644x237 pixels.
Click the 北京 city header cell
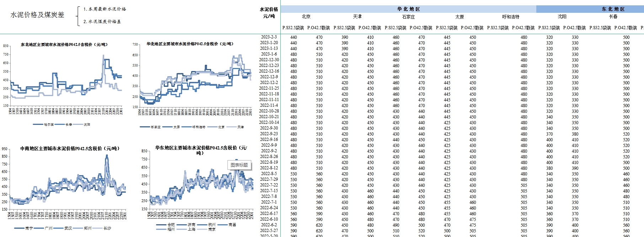[306, 17]
